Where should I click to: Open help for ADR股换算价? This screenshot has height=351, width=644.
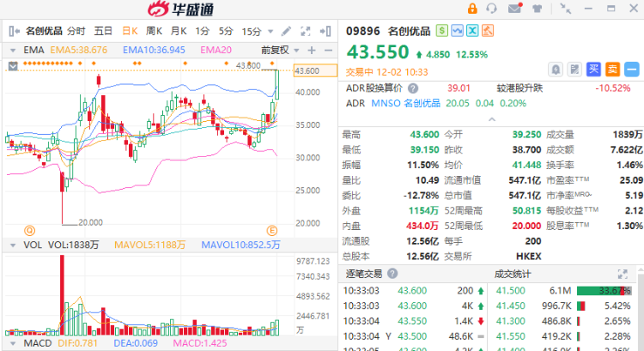[x=413, y=88]
